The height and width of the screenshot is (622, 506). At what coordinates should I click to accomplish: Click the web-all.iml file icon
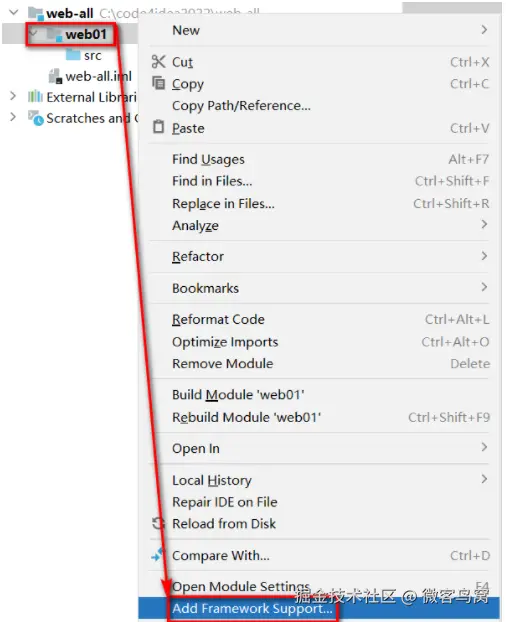(x=55, y=76)
